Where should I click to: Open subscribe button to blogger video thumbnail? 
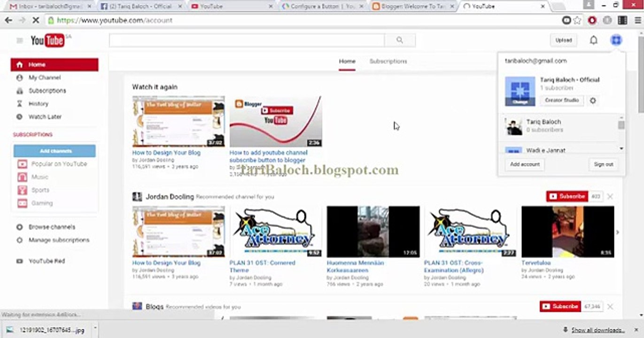coord(276,122)
